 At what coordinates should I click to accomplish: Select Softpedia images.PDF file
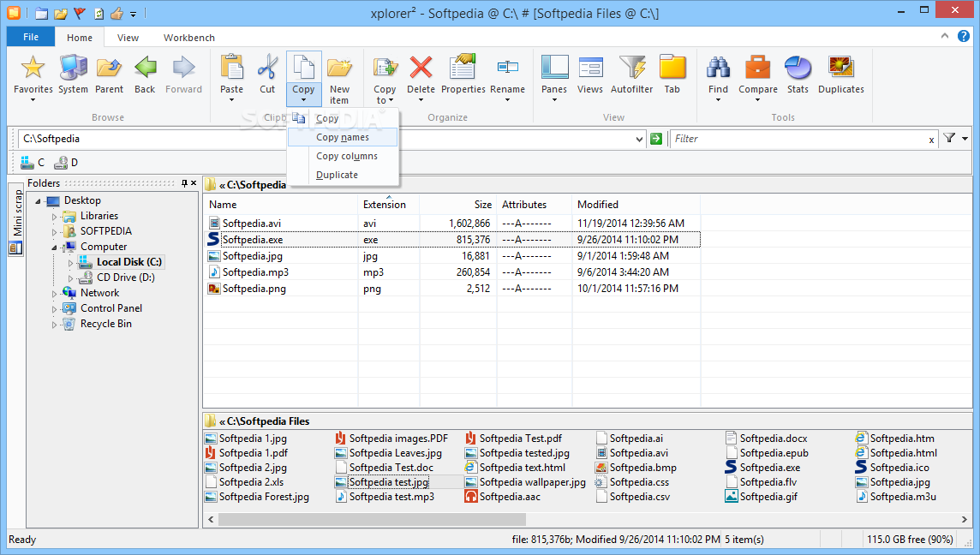click(x=398, y=439)
